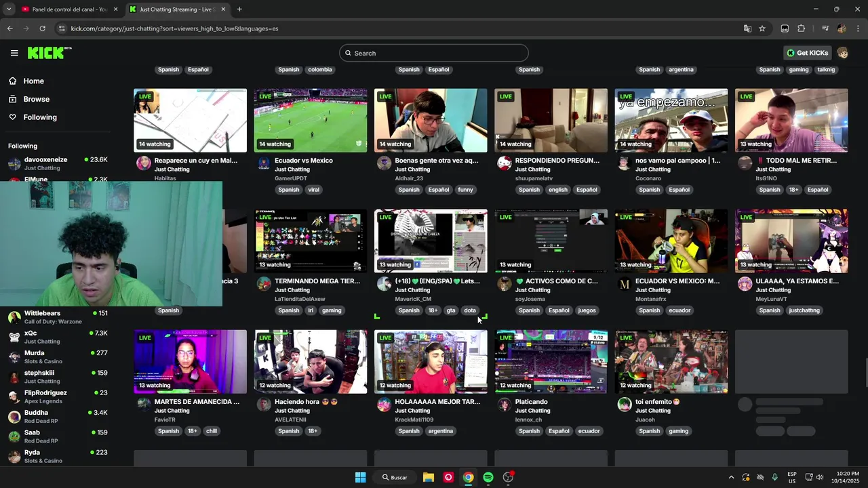
Task: Open followed channel Saab
Action: pyautogui.click(x=58, y=436)
